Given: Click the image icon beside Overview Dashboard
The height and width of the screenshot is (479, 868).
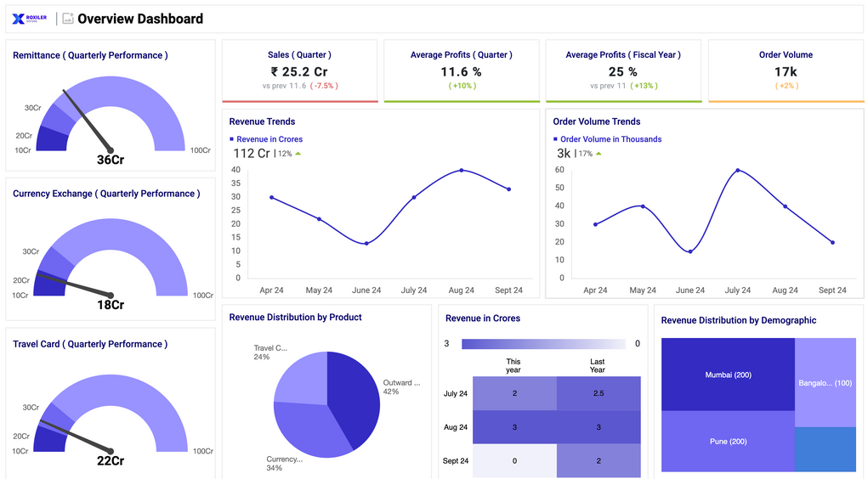Looking at the screenshot, I should 68,18.
